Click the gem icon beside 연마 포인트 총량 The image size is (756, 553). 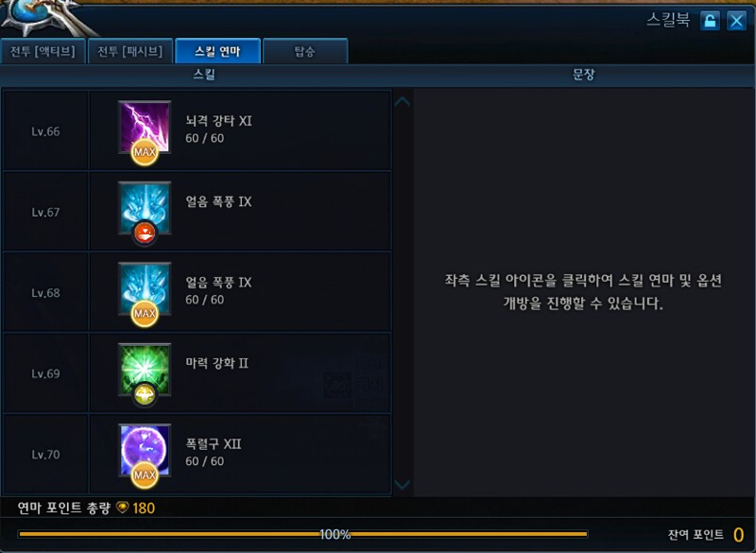(x=123, y=508)
